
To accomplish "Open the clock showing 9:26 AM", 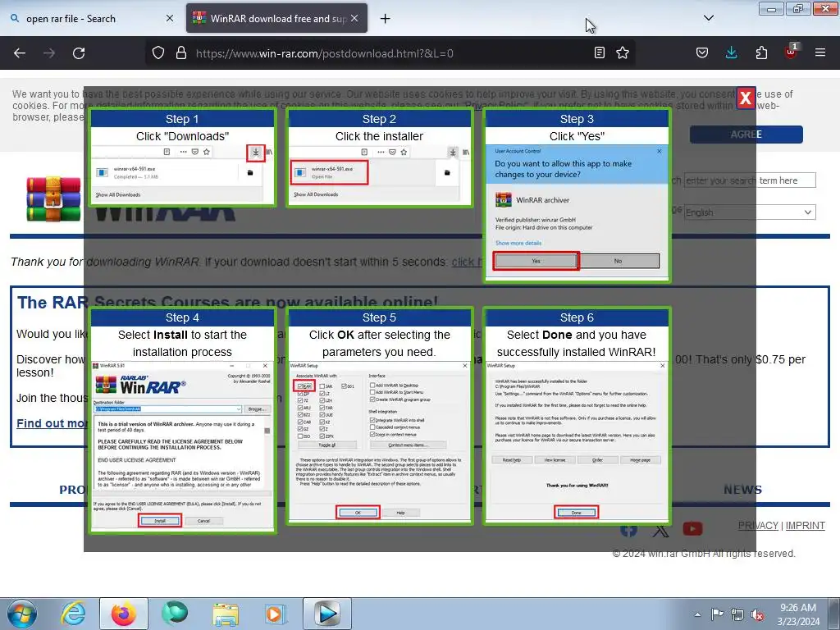I will (x=798, y=614).
